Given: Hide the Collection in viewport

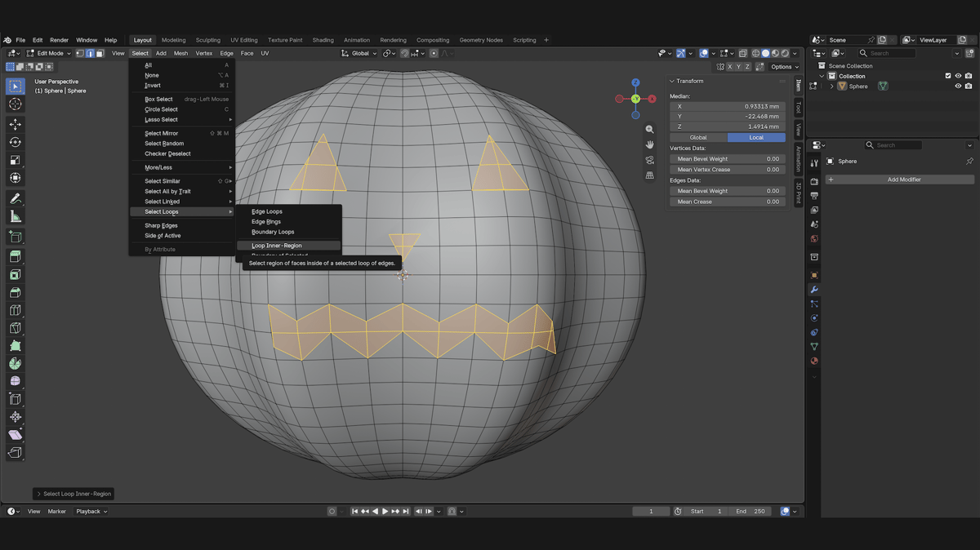Looking at the screenshot, I should 958,76.
